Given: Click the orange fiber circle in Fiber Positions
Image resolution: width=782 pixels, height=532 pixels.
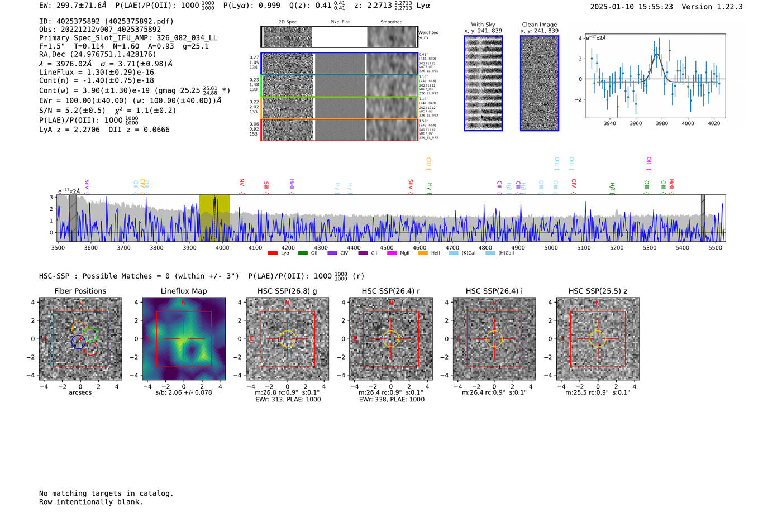Looking at the screenshot, I should (79, 329).
